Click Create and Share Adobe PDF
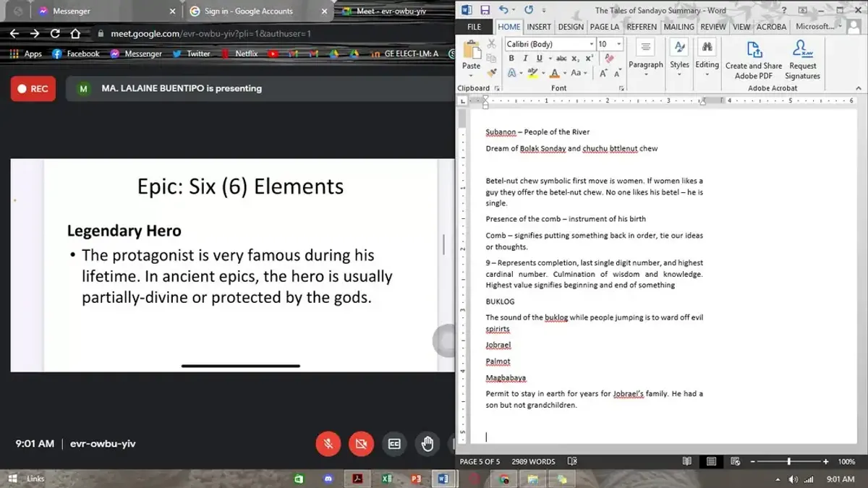 pos(754,59)
